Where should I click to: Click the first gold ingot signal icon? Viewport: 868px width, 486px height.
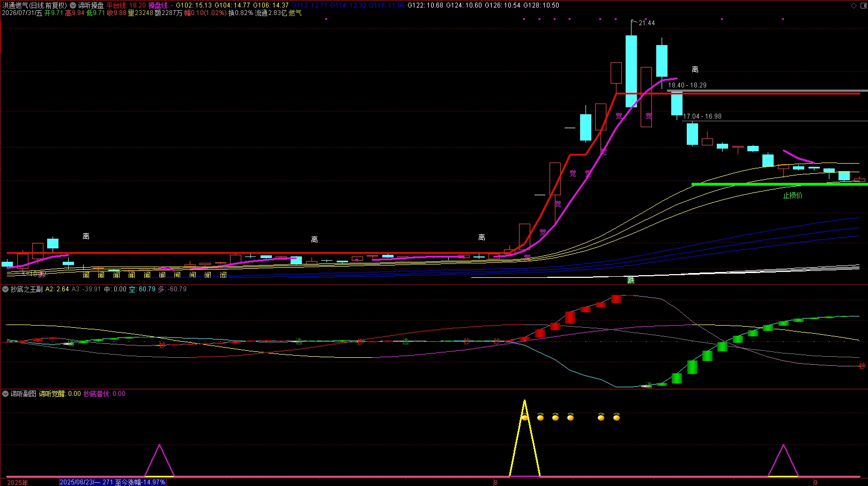[x=525, y=417]
